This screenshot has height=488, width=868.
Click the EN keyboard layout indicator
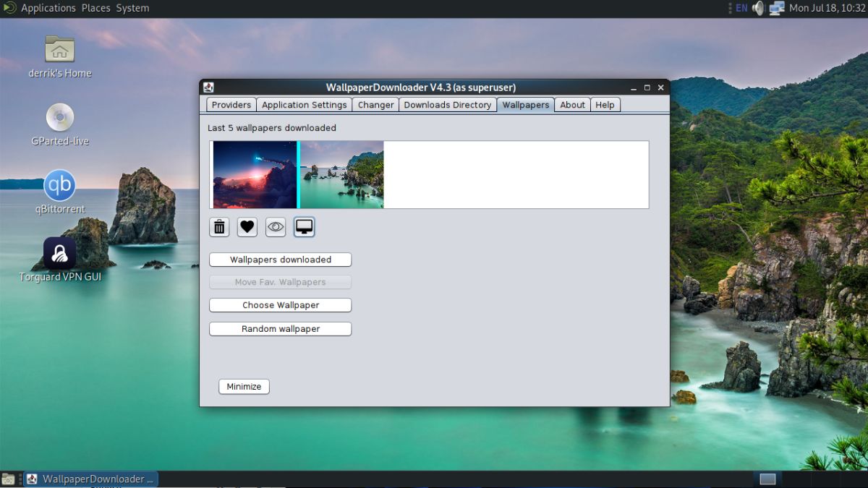point(741,8)
